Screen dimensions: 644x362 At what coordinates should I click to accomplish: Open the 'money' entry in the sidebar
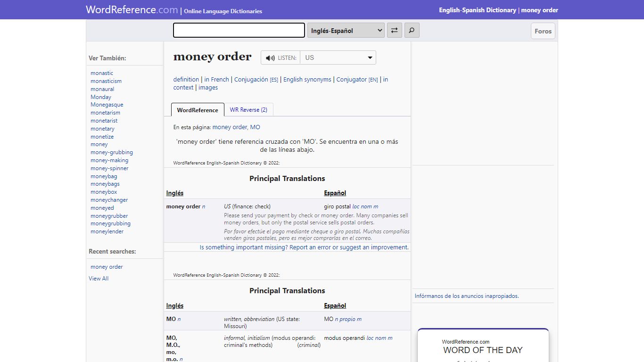click(x=99, y=144)
